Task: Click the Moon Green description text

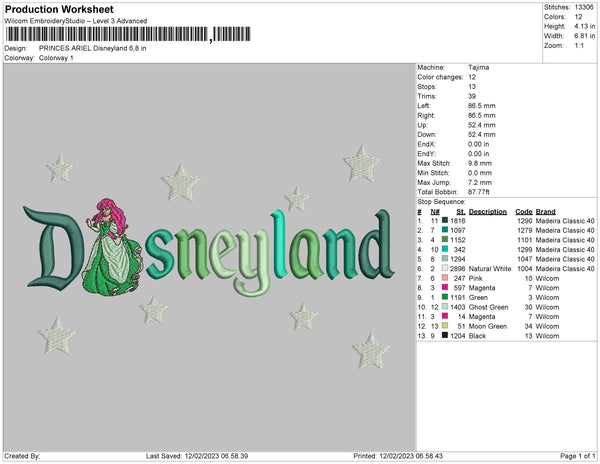Action: coord(488,326)
